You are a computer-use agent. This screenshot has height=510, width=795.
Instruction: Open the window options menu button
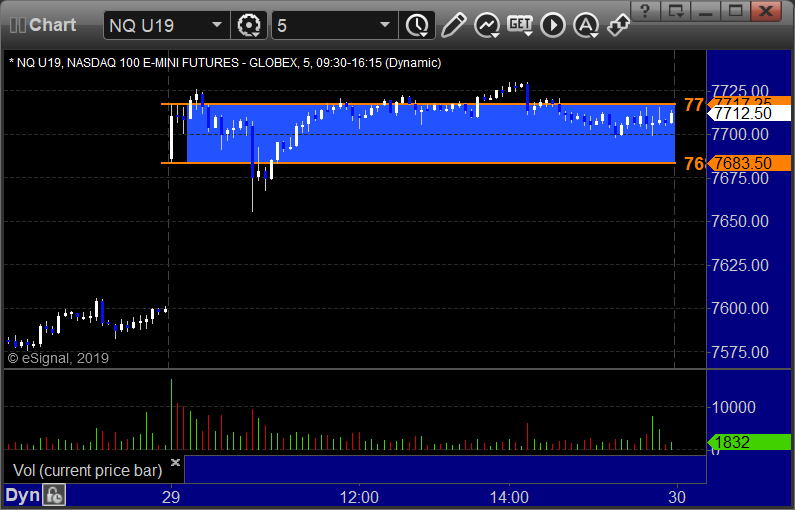(x=675, y=11)
